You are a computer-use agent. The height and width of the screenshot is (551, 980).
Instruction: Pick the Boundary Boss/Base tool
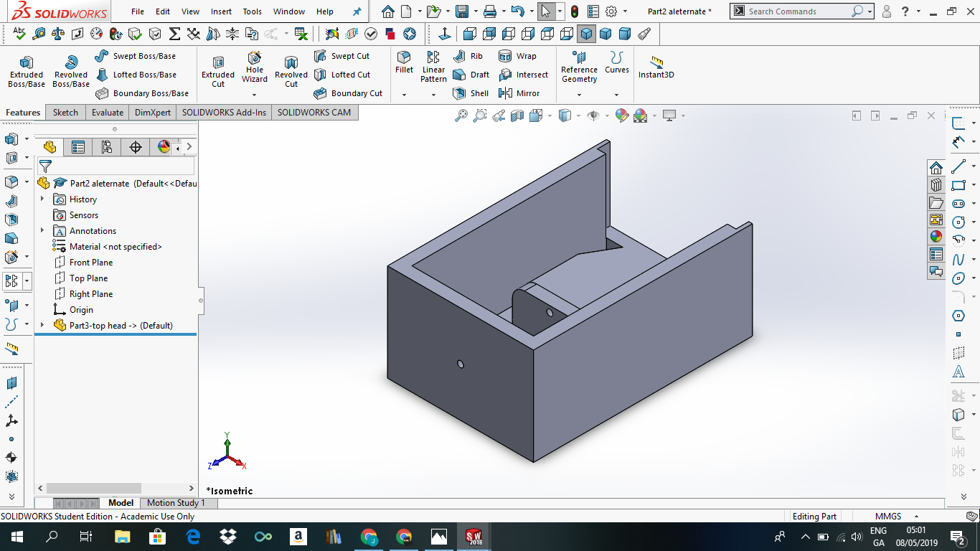tap(142, 93)
